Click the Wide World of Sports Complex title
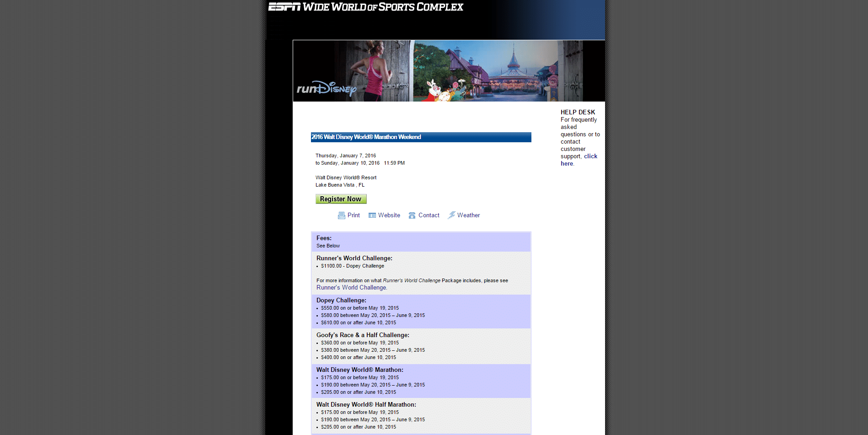 383,7
